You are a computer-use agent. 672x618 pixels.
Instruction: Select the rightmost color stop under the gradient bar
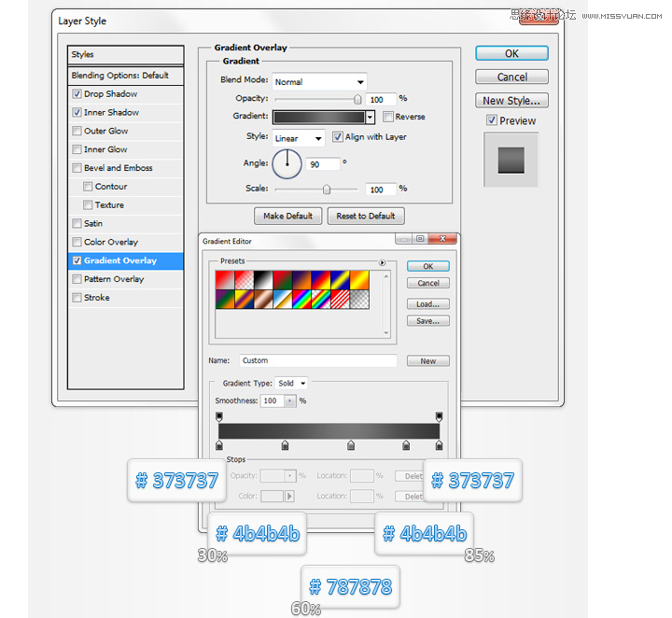pyautogui.click(x=439, y=445)
